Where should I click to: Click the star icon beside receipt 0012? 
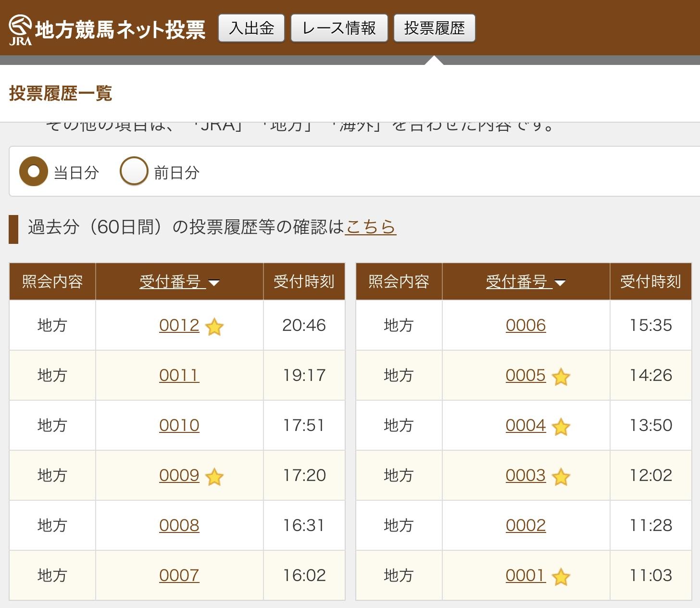coord(214,327)
